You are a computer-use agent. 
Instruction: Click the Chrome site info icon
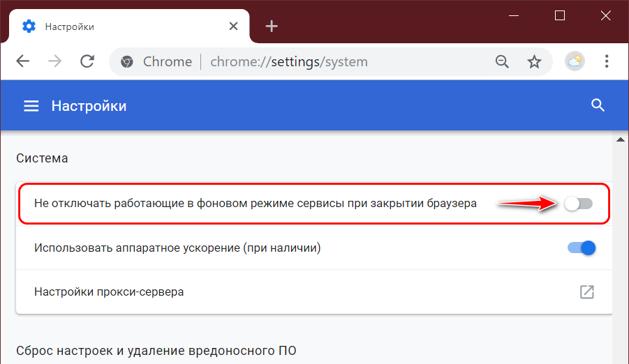click(x=126, y=61)
